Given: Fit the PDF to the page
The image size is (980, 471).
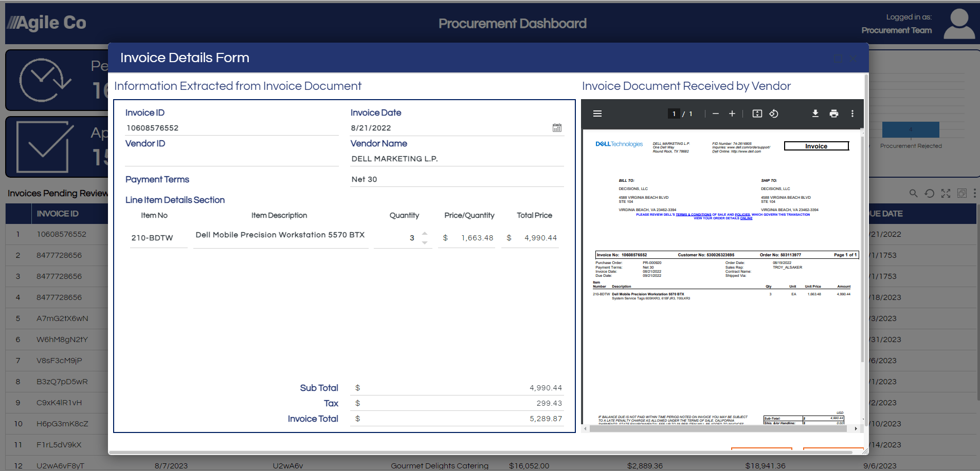Looking at the screenshot, I should [x=756, y=114].
